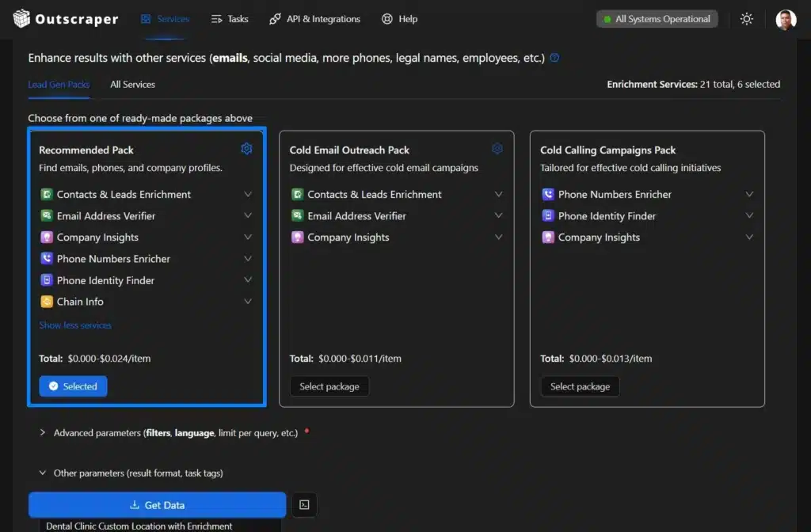The image size is (811, 532).
Task: Switch to the All Services tab
Action: click(x=132, y=84)
